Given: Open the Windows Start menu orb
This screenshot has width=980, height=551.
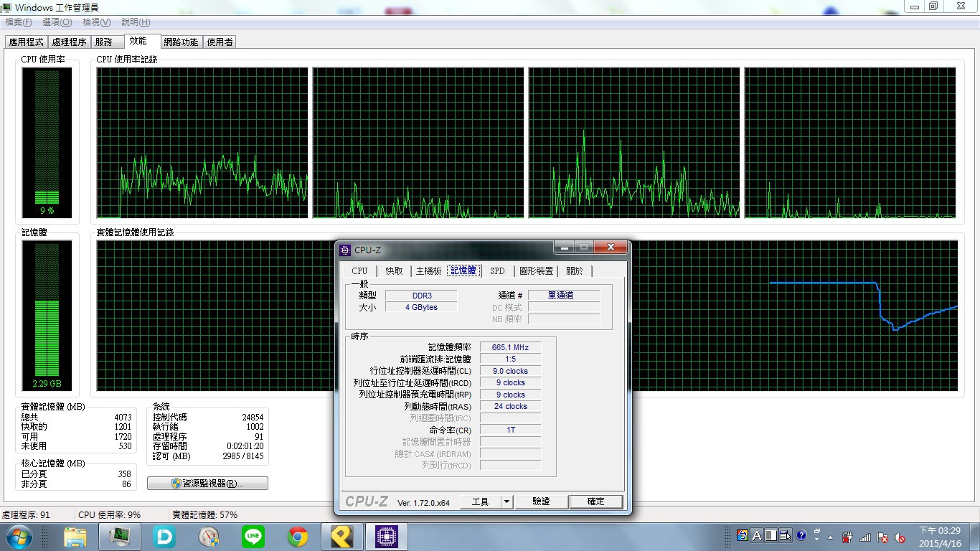Looking at the screenshot, I should tap(19, 536).
